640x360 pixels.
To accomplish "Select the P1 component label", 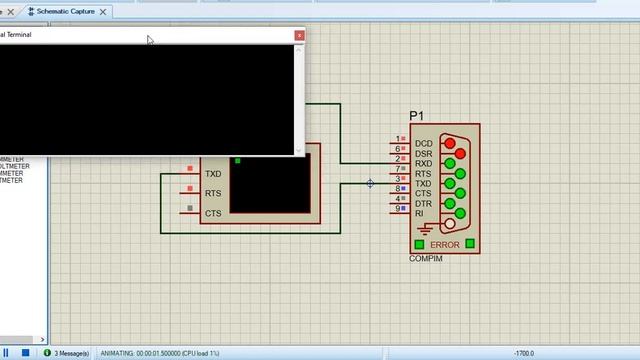I will (416, 116).
